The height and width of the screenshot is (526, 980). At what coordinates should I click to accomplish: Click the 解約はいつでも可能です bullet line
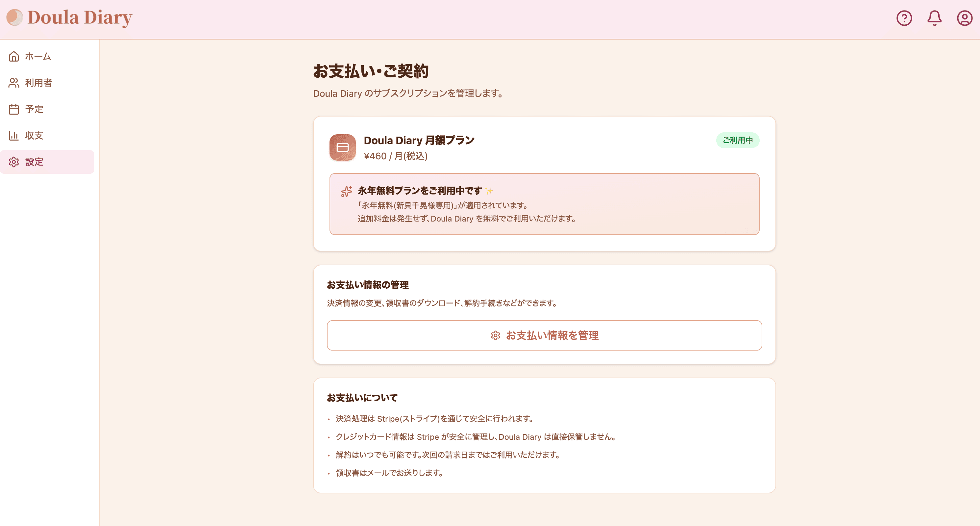point(449,455)
